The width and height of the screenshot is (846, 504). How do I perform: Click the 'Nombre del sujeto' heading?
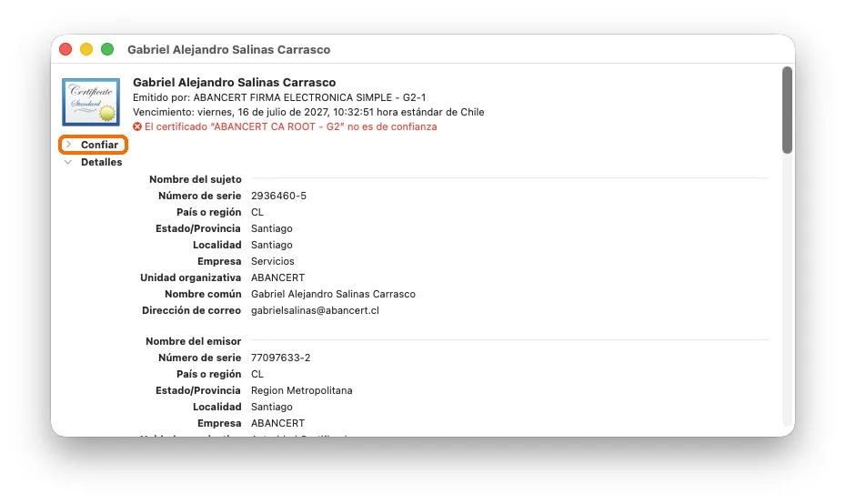click(196, 179)
